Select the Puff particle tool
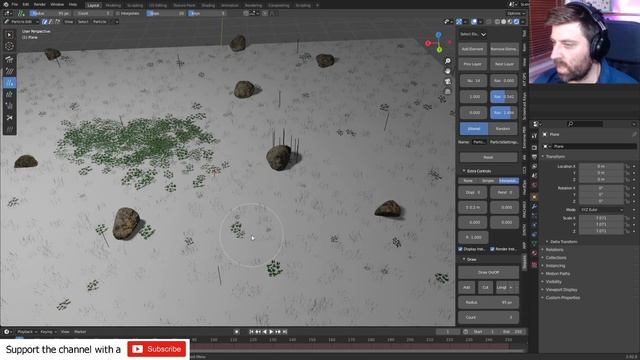640x360 pixels. pos(9,106)
